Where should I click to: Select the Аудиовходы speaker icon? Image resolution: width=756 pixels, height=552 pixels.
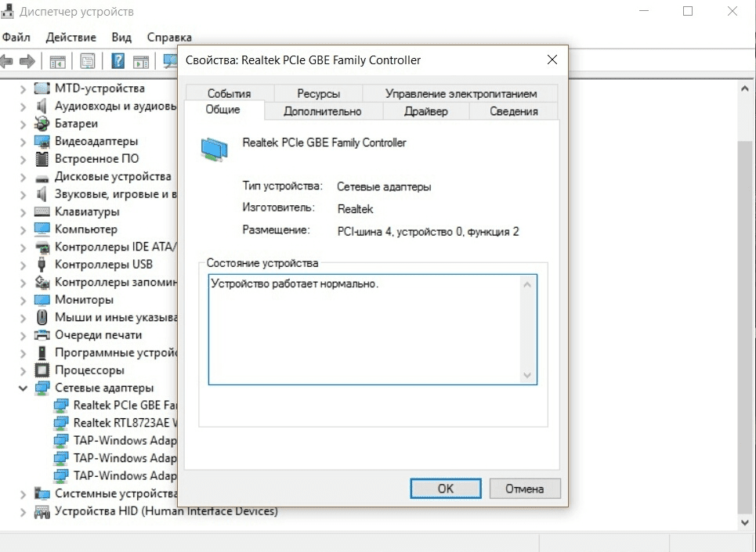(x=42, y=106)
